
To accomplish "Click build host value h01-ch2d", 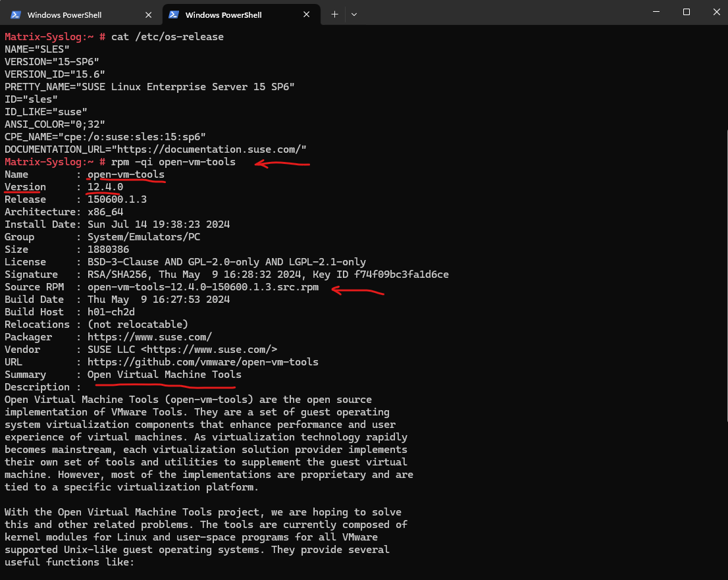I will tap(111, 312).
